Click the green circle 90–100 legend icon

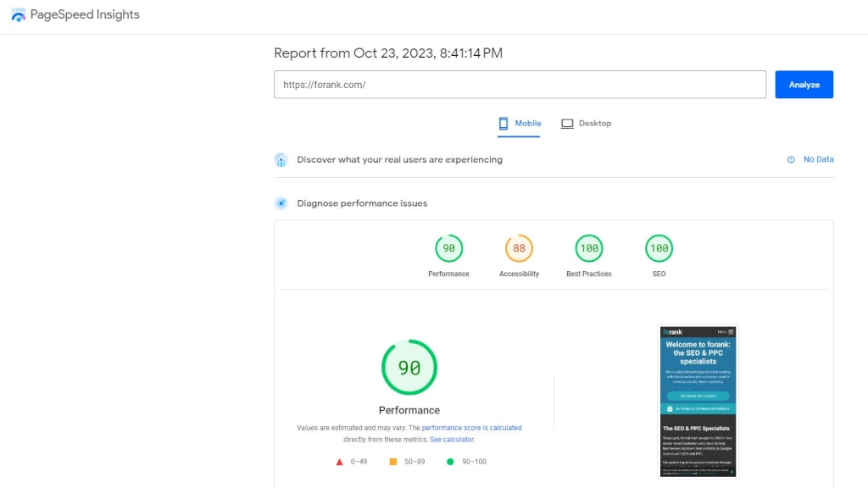click(x=450, y=462)
